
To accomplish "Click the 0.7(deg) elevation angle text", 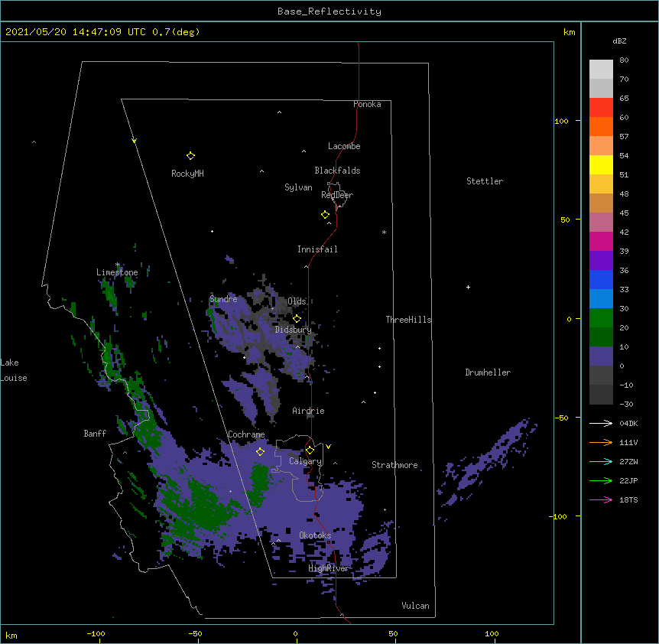I will 176,32.
